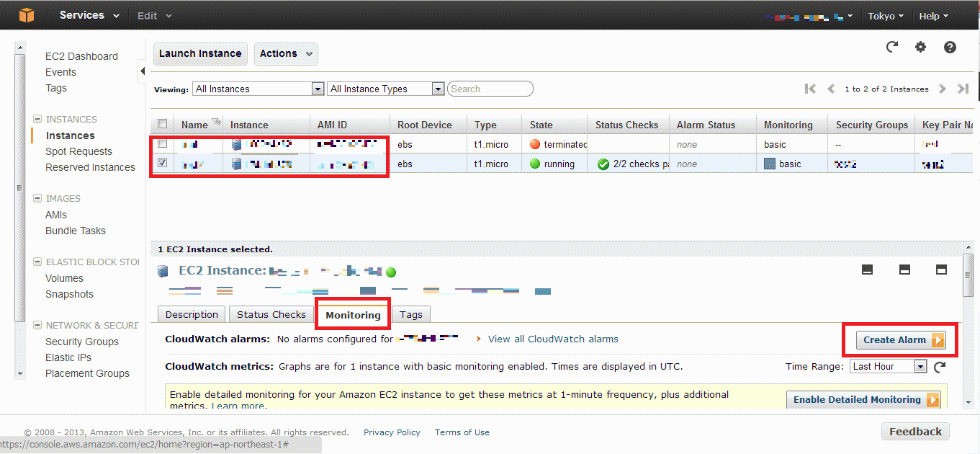Open the Privacy Policy link

(x=392, y=432)
